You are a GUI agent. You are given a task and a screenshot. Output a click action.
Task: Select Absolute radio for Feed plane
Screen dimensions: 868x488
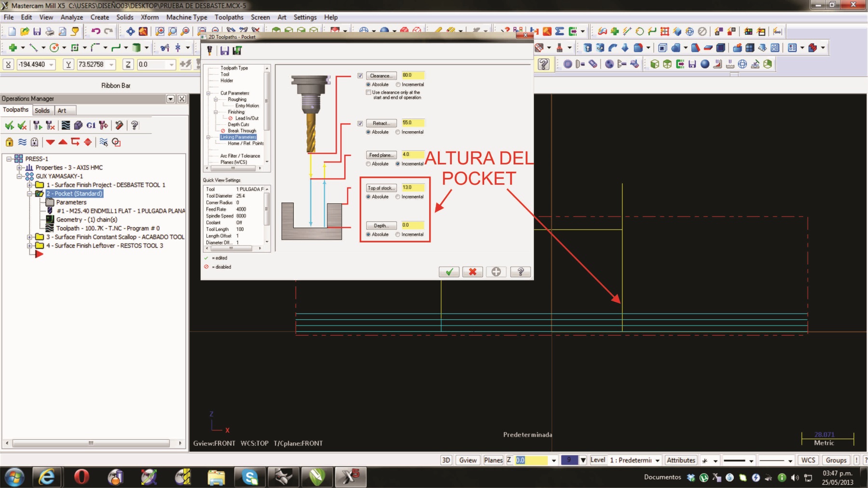coord(368,164)
